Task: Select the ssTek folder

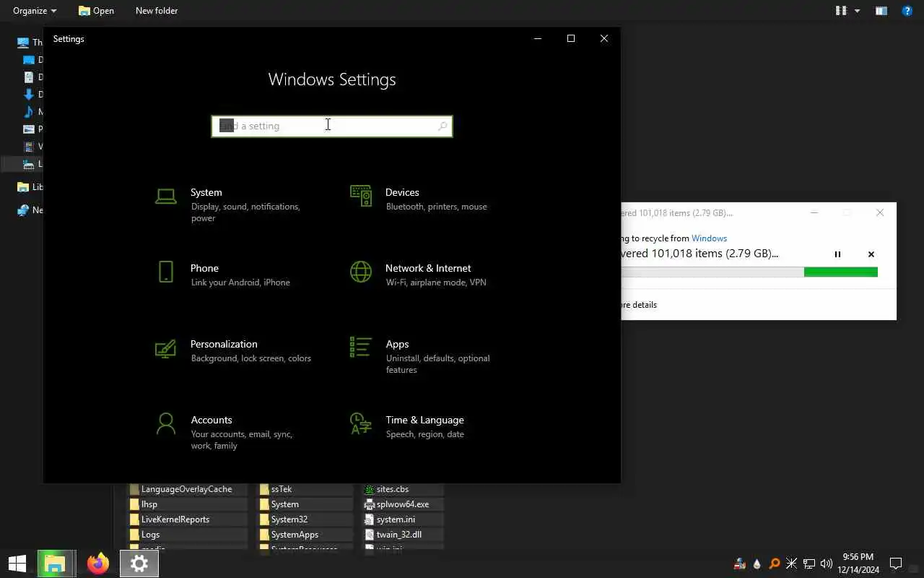Action: [x=275, y=489]
